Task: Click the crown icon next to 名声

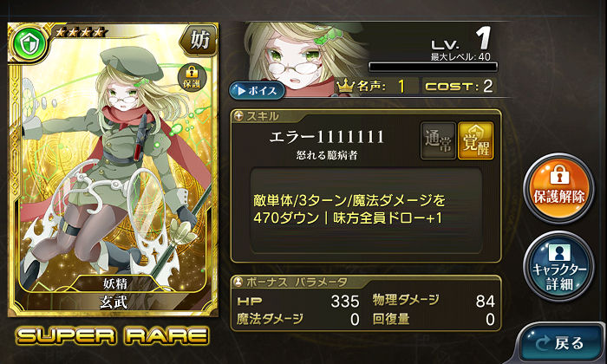Action: [345, 86]
